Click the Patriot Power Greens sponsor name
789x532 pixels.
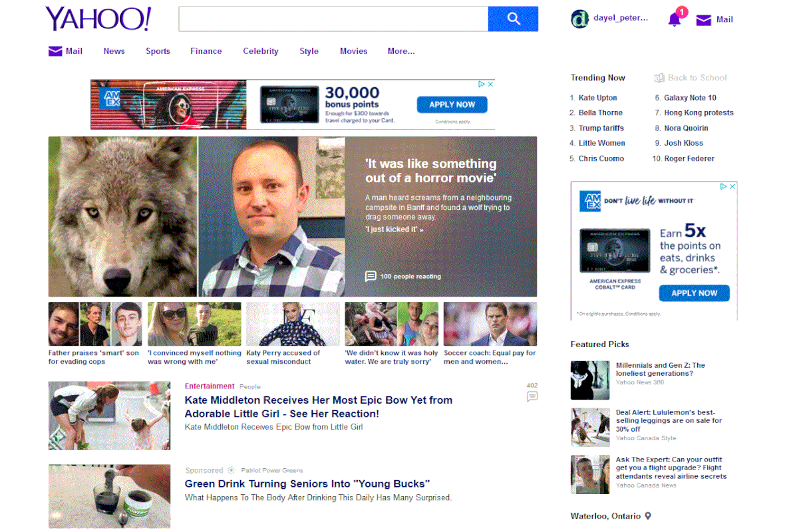tap(271, 471)
